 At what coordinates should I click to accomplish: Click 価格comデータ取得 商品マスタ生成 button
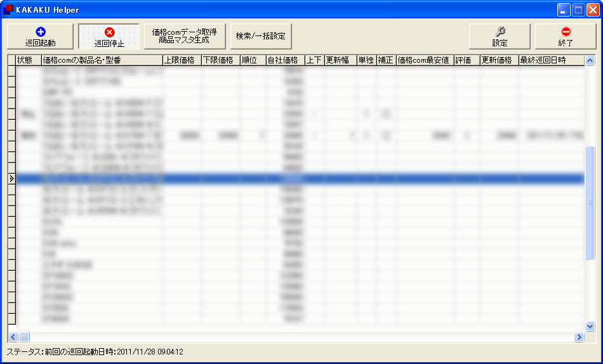pos(185,37)
